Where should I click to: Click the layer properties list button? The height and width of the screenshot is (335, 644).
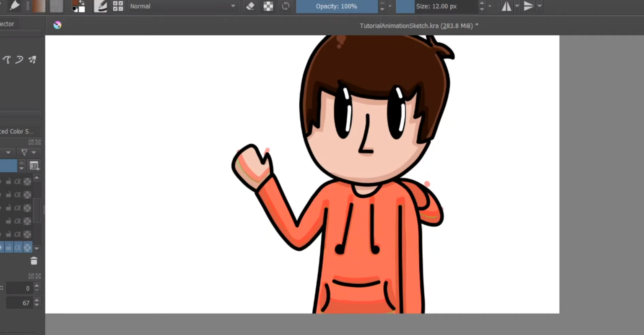click(x=34, y=166)
